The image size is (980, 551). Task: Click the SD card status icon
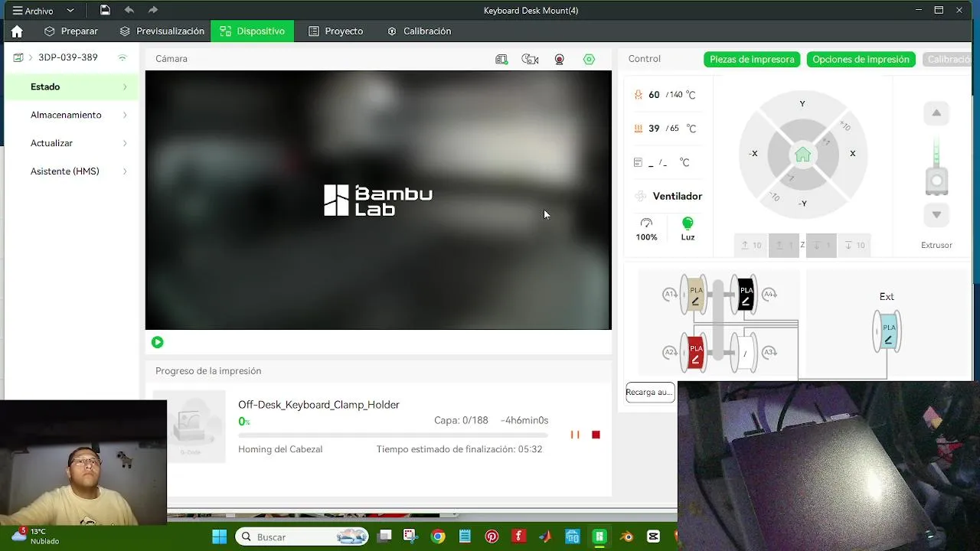[x=501, y=59]
